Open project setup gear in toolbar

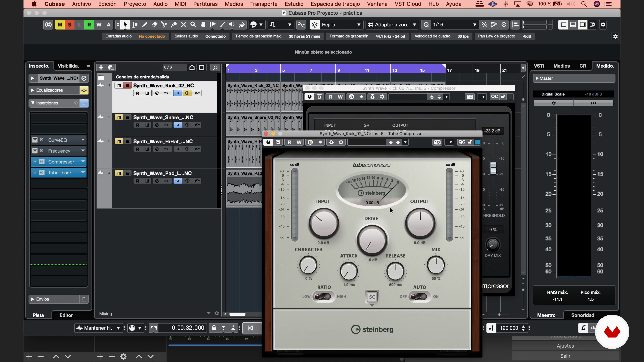[x=603, y=24]
